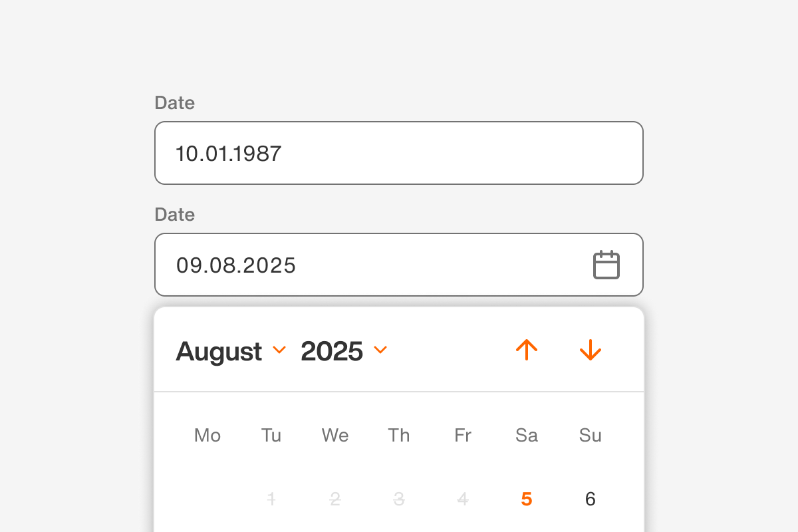This screenshot has height=532, width=798.
Task: Click the struck-through day 3
Action: click(398, 499)
